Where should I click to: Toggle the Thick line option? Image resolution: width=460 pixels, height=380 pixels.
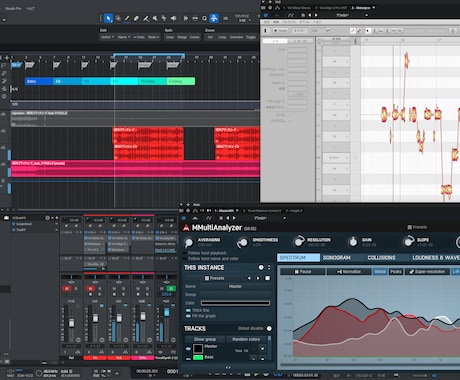click(188, 310)
